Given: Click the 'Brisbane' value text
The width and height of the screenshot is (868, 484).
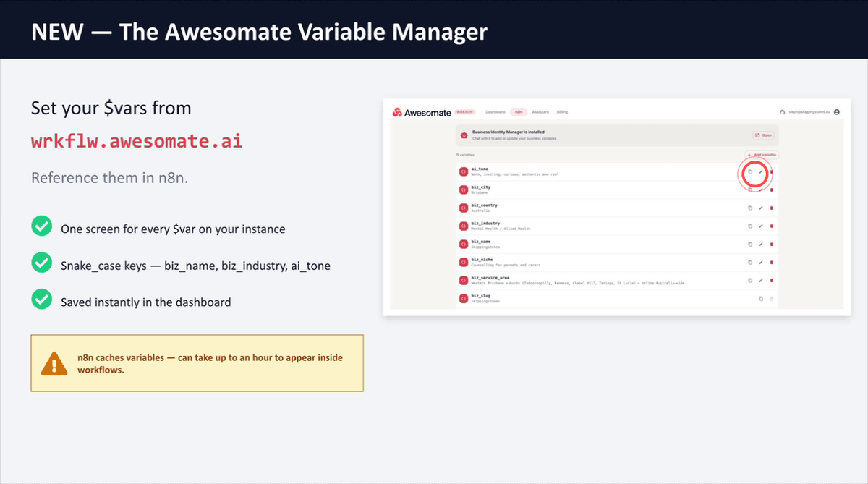Looking at the screenshot, I should tap(480, 192).
